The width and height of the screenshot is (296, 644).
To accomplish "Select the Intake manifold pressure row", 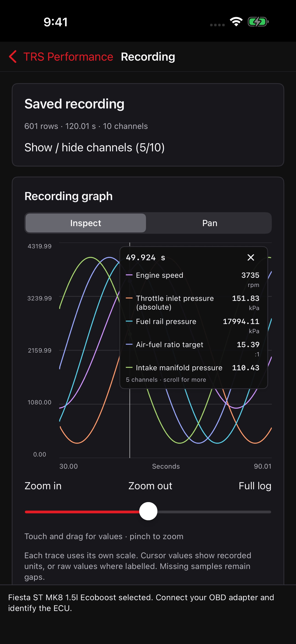I will tap(193, 368).
